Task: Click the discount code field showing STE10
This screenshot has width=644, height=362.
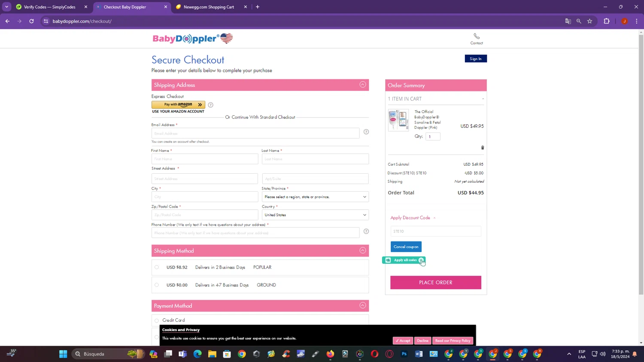Action: pyautogui.click(x=436, y=231)
